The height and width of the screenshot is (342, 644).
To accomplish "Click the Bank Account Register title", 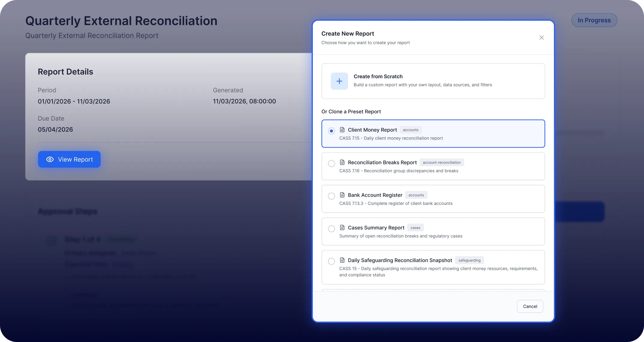I will pos(375,195).
